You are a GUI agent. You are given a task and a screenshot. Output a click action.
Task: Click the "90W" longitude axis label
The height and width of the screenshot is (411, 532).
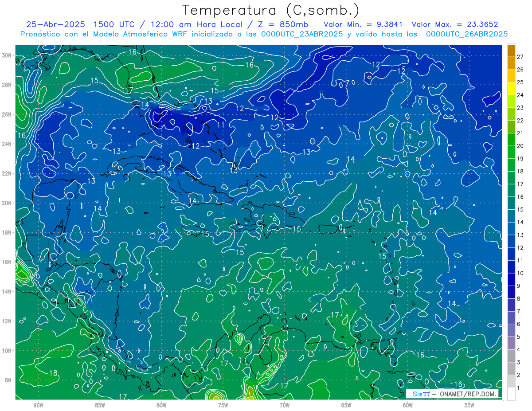point(38,406)
